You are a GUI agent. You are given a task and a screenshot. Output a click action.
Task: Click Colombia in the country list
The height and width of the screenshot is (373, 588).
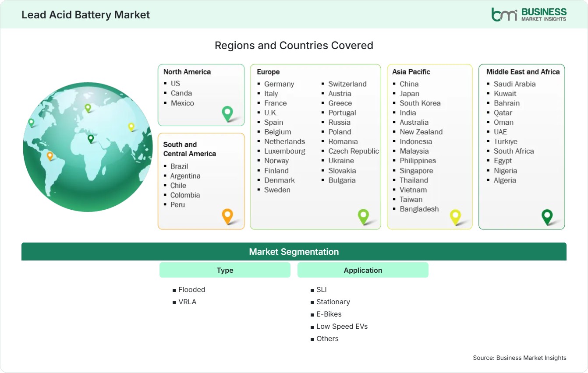(x=185, y=195)
